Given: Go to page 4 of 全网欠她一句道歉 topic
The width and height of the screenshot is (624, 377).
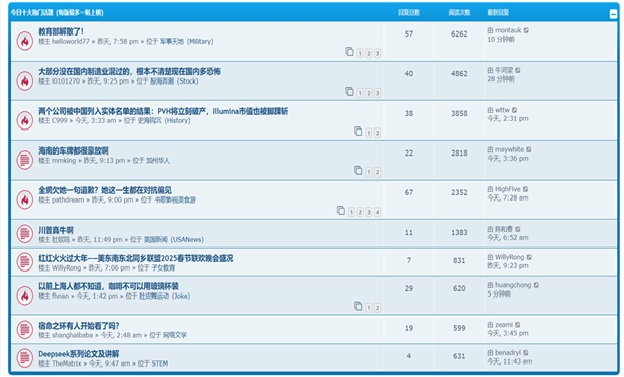Looking at the screenshot, I should click(x=377, y=212).
